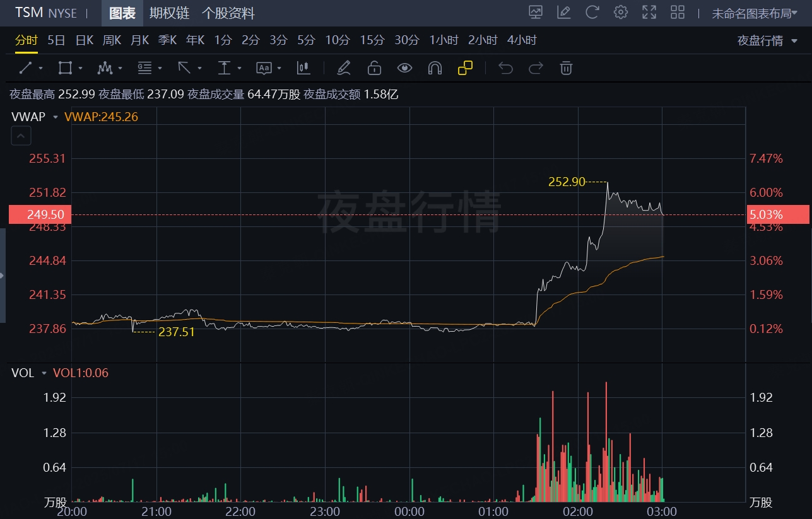
Task: Select the 1小时 timeframe
Action: coord(444,39)
